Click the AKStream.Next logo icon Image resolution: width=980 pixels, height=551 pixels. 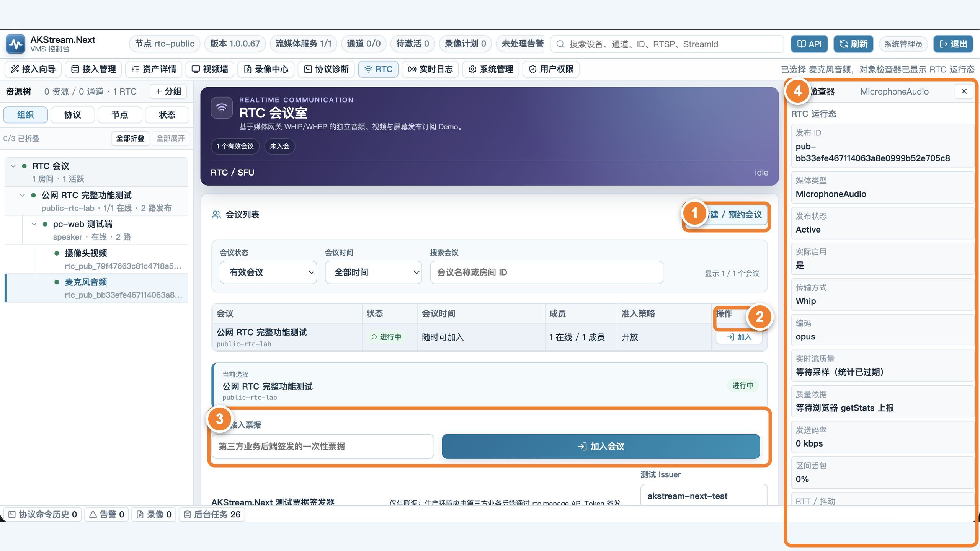click(x=15, y=44)
